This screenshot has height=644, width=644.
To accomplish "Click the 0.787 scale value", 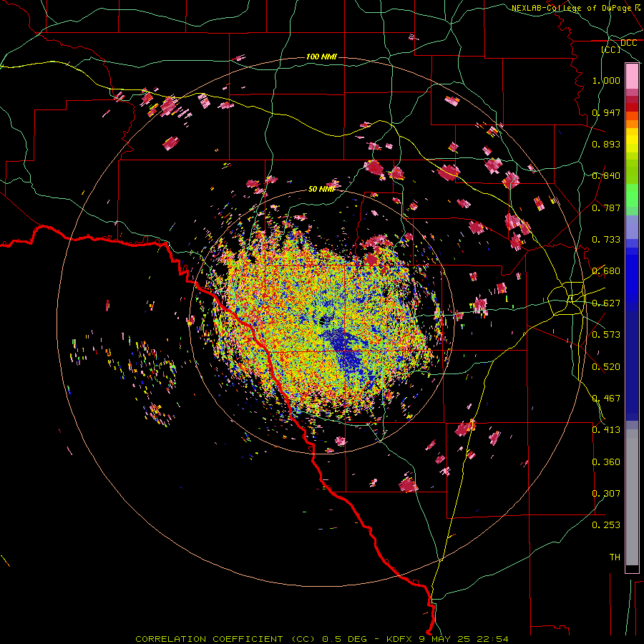I will coord(606,208).
